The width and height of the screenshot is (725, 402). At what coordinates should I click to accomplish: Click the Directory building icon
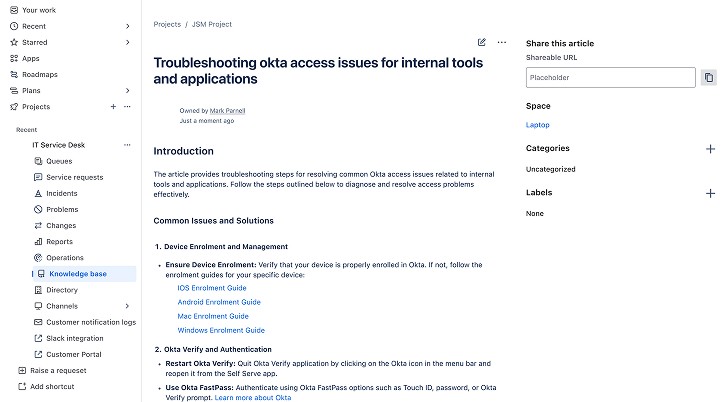pyautogui.click(x=38, y=290)
